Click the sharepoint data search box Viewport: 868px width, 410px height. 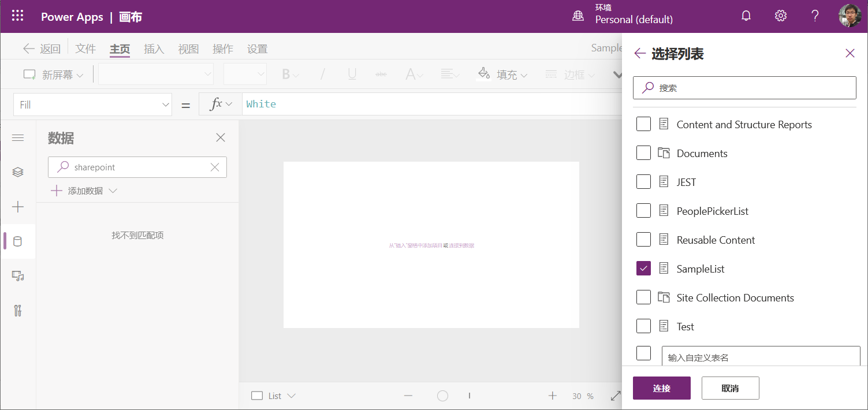[x=137, y=167]
